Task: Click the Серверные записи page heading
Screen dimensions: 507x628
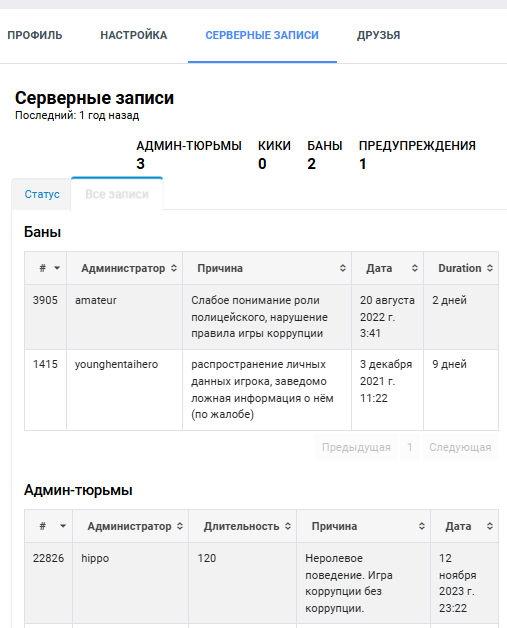Action: [x=95, y=98]
